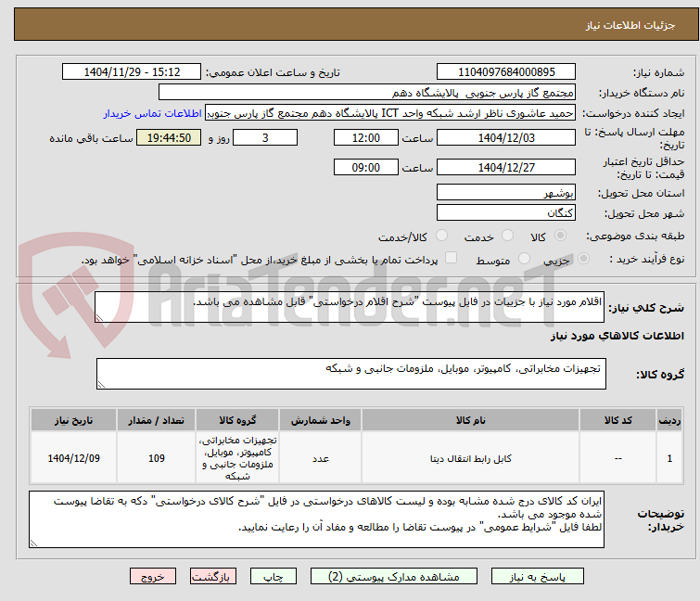The height and width of the screenshot is (601, 700).
Task: Toggle the اسناد خزانه اسلامی payment checkbox
Action: tap(452, 258)
